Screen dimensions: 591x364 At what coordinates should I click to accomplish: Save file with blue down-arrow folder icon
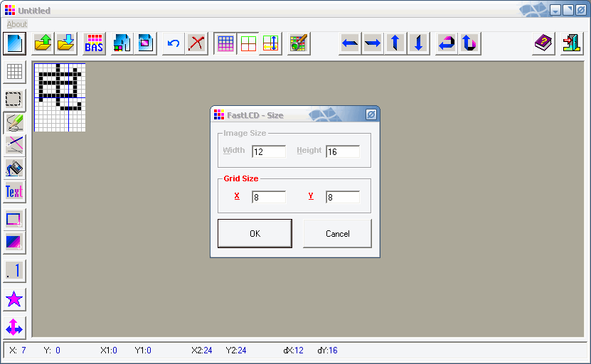66,43
